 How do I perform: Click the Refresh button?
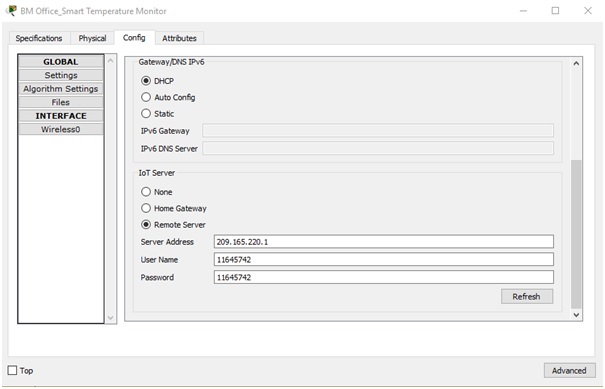pyautogui.click(x=527, y=296)
